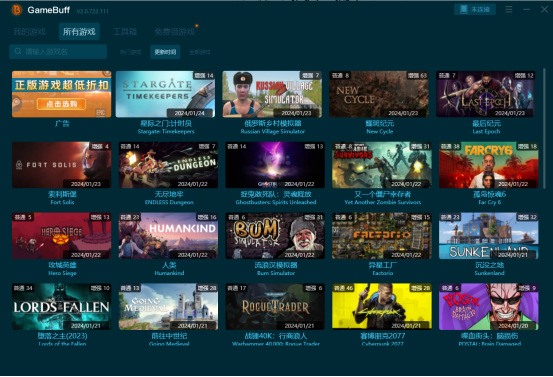Click the search magnifier icon
The height and width of the screenshot is (377, 553).
pyautogui.click(x=18, y=51)
